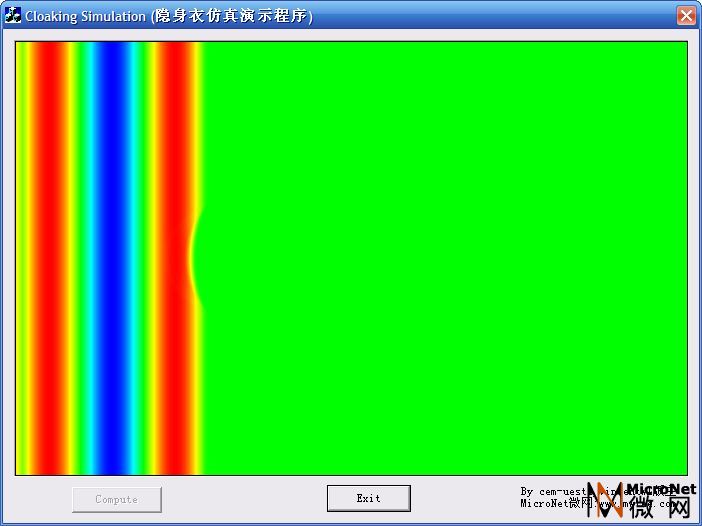
Task: Close the Cloaking Simulation window
Action: coord(686,16)
